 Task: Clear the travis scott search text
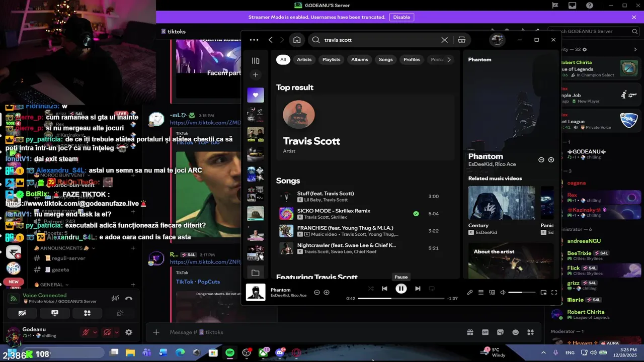444,40
